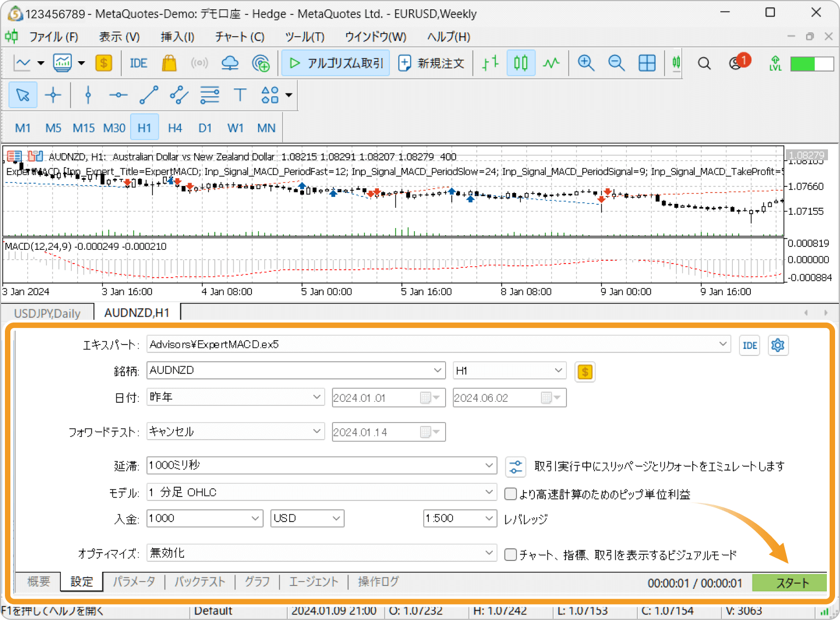Switch to the USDJPY,Daily chart tab
Screen dimensions: 840x620
[x=47, y=313]
